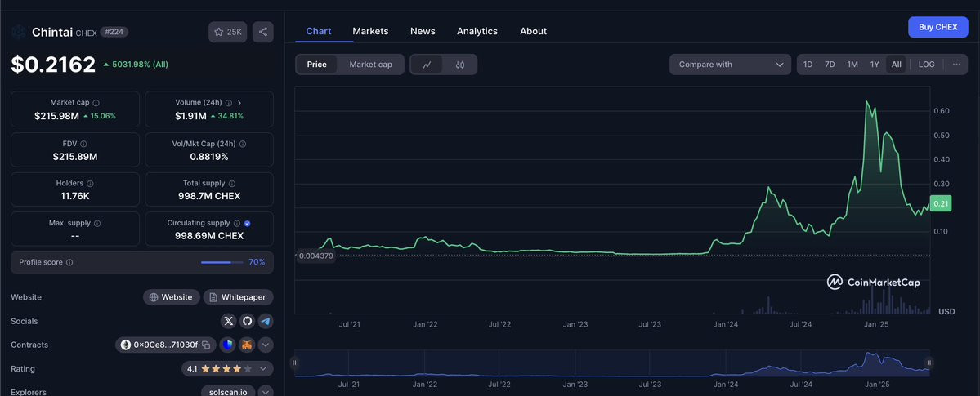Switch to the About tab
980x396 pixels.
[x=533, y=31]
